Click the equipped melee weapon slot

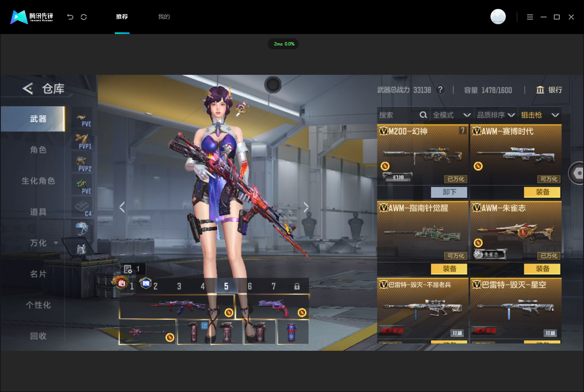tap(147, 332)
